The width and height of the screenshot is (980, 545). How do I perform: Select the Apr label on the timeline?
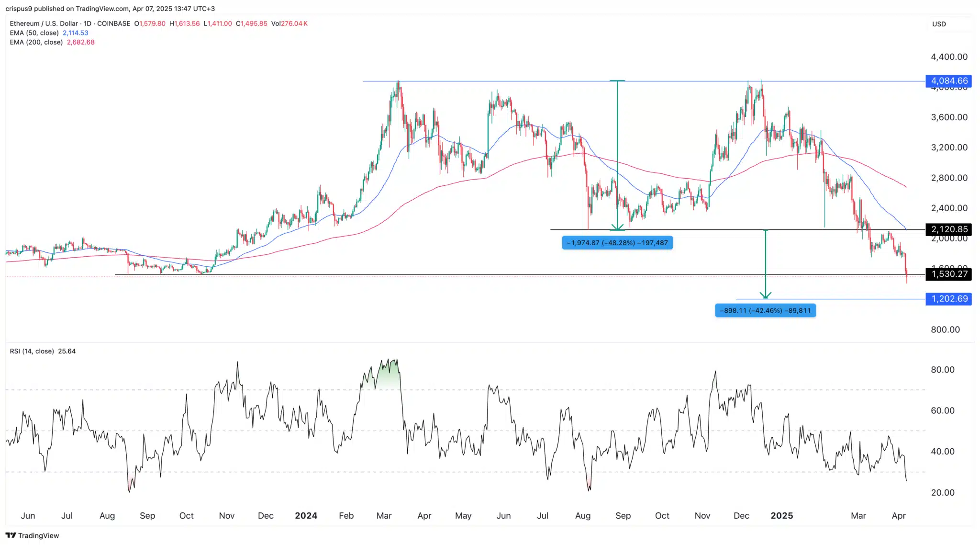pos(899,516)
